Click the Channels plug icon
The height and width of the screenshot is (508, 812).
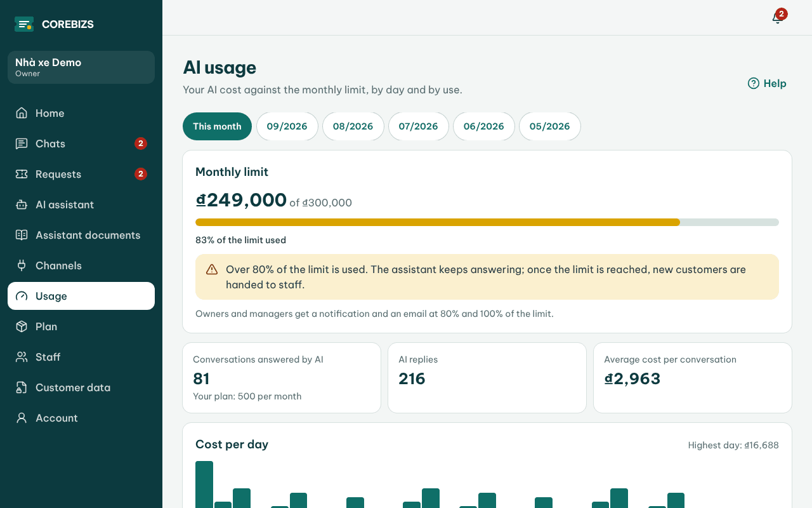click(x=22, y=265)
